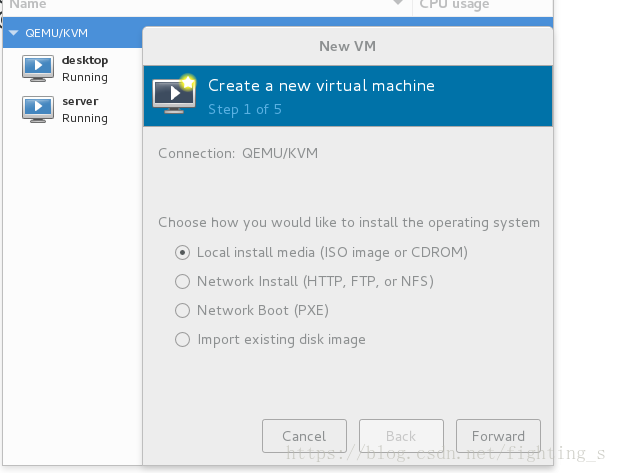The height and width of the screenshot is (473, 617).
Task: Cancel the New VM wizard
Action: point(304,436)
